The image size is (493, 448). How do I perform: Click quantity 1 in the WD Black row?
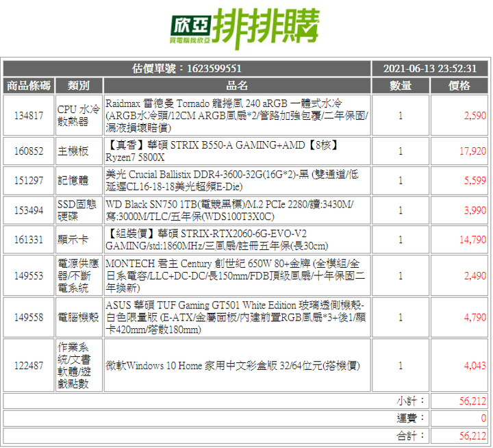[x=401, y=210]
